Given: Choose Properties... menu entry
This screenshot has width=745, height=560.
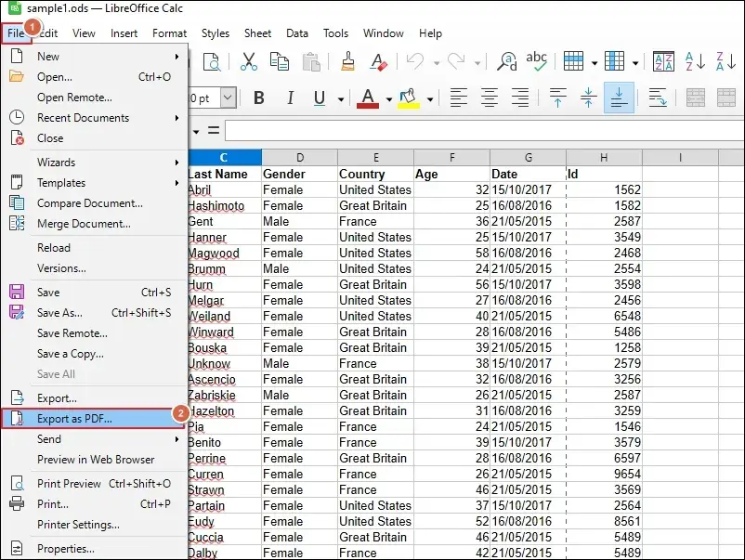Looking at the screenshot, I should tap(95, 549).
